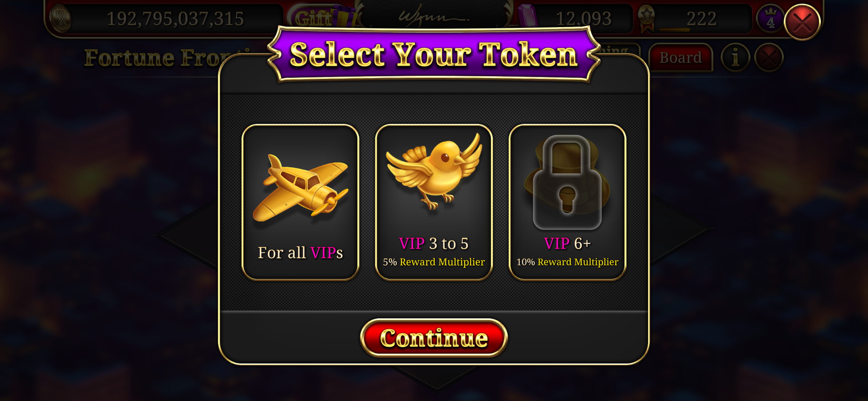Image resolution: width=868 pixels, height=401 pixels.
Task: Choose the For all VIPs card label
Action: [x=300, y=253]
